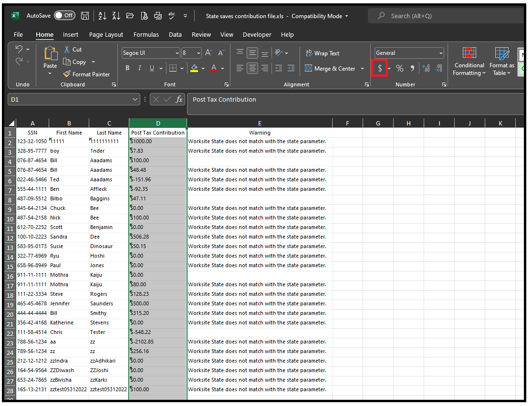Open the Orientation text angle tool
This screenshot has height=406, width=532.
[279, 52]
